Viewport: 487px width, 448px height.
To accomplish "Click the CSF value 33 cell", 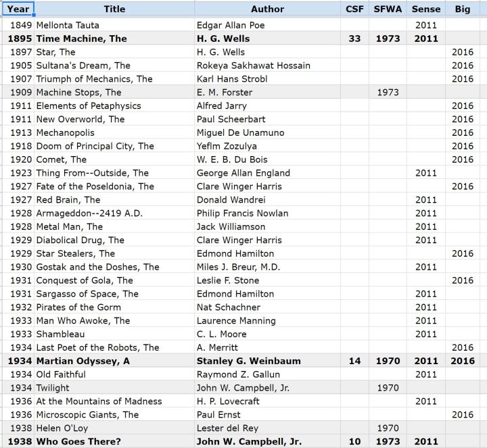I will [x=354, y=39].
